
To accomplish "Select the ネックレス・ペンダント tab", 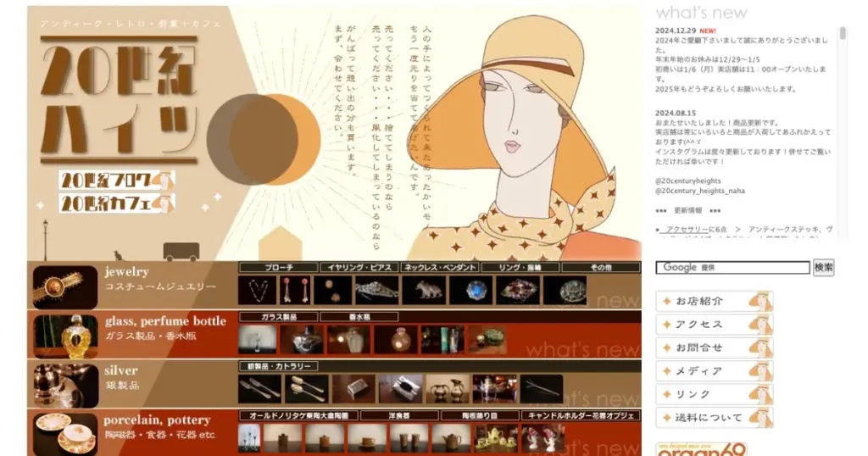I will [440, 267].
